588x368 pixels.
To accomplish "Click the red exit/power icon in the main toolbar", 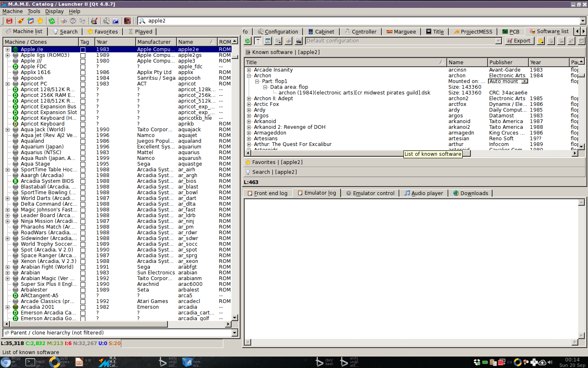I will 9,21.
